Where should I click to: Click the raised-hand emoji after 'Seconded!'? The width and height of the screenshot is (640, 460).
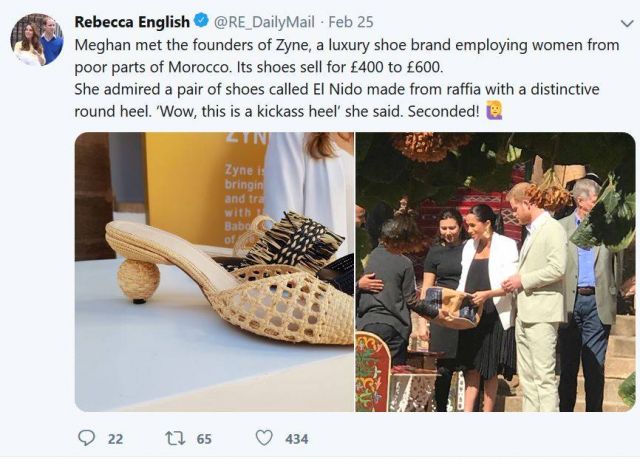point(494,111)
